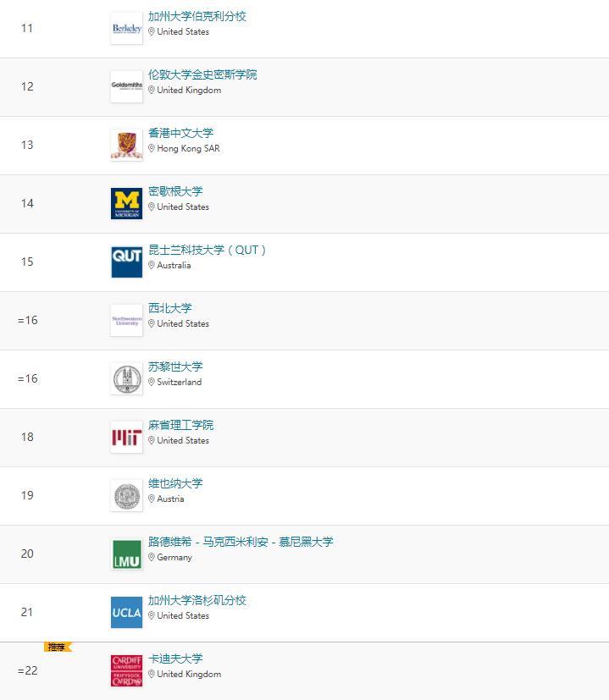Click Switzerland location text
The image size is (609, 700).
coord(180,382)
